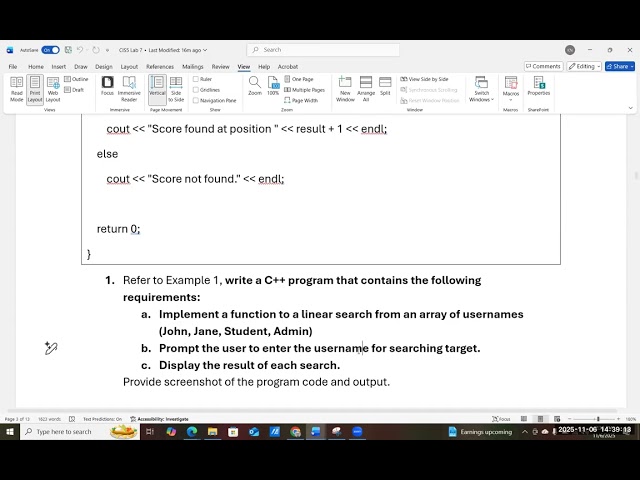Select Print Layout button in status bar
Viewport: 640px width, 480px height.
pyautogui.click(x=540, y=419)
